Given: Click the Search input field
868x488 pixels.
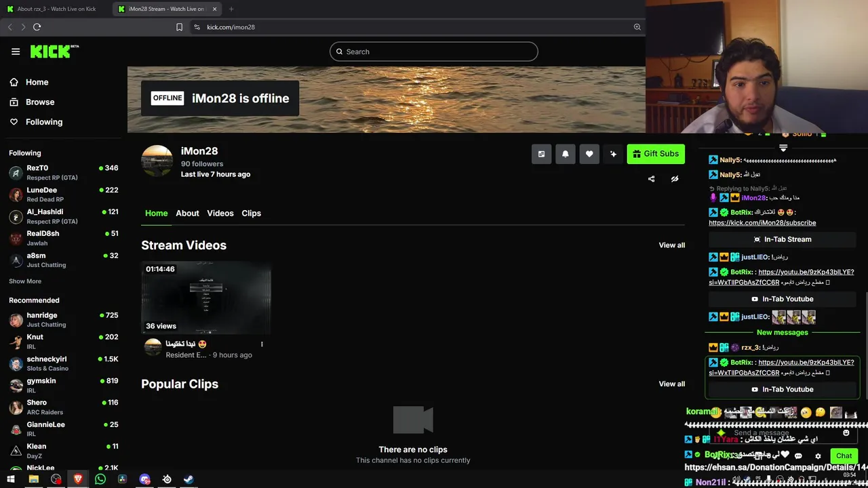Looking at the screenshot, I should (434, 52).
